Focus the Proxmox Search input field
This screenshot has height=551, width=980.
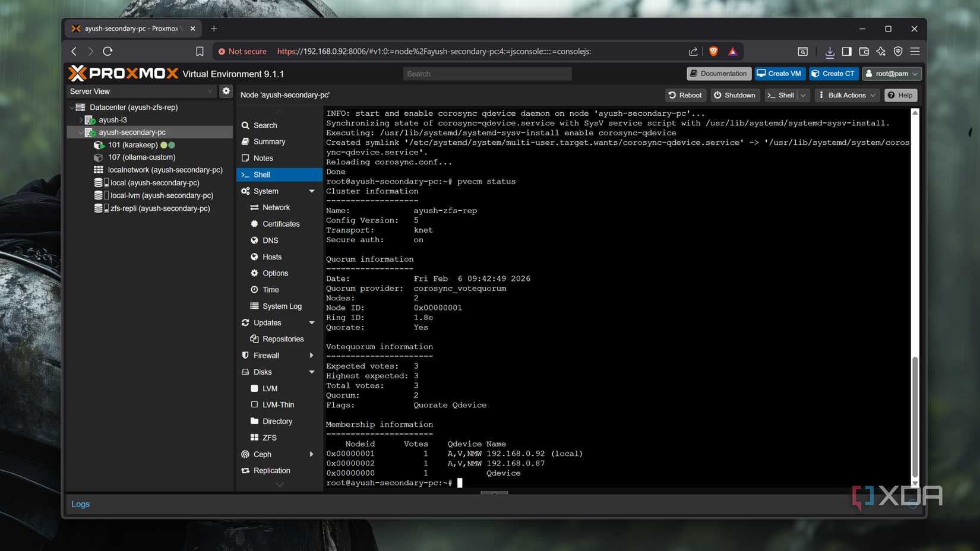pyautogui.click(x=487, y=74)
